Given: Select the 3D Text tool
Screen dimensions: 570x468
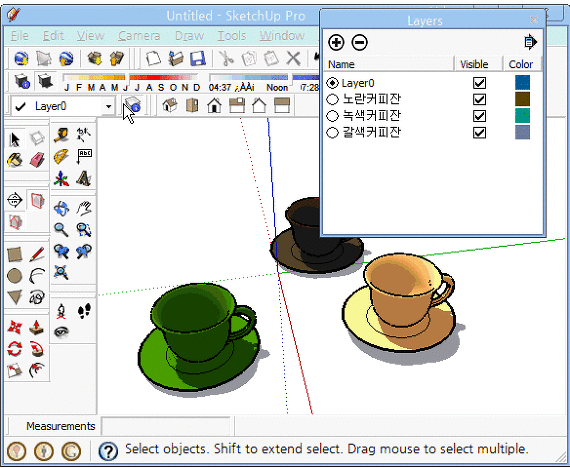Looking at the screenshot, I should [x=84, y=179].
